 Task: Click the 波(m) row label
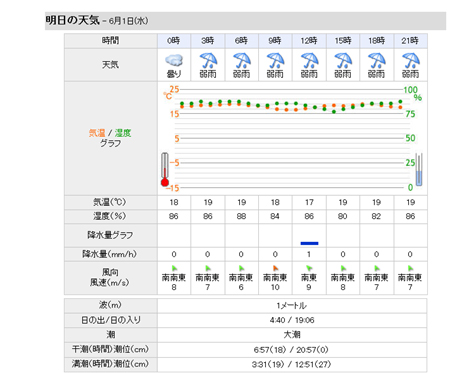pyautogui.click(x=111, y=305)
